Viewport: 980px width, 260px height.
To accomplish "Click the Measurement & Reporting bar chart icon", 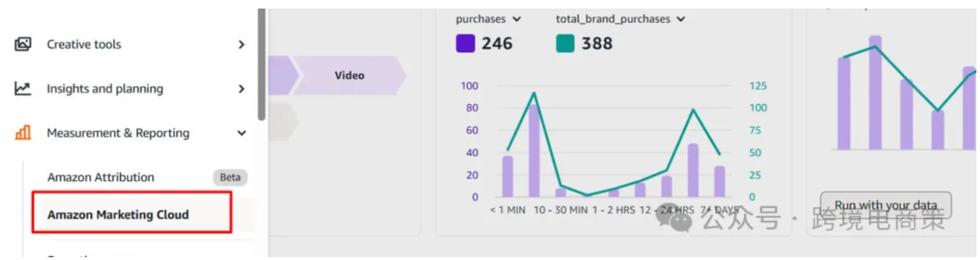I will click(x=23, y=133).
